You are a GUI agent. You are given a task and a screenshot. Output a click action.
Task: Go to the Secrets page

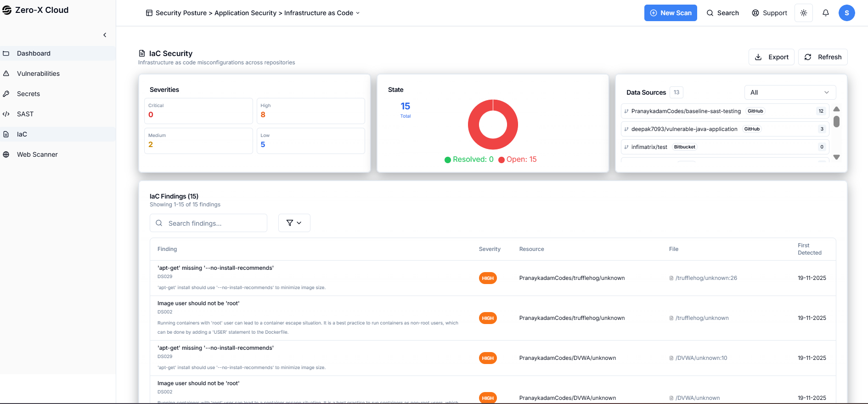pos(57,94)
